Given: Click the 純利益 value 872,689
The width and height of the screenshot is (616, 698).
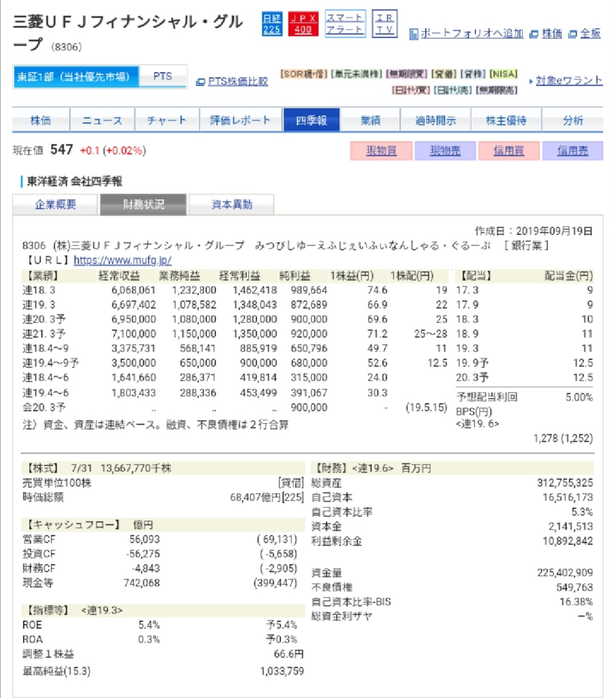Looking at the screenshot, I should [x=309, y=305].
